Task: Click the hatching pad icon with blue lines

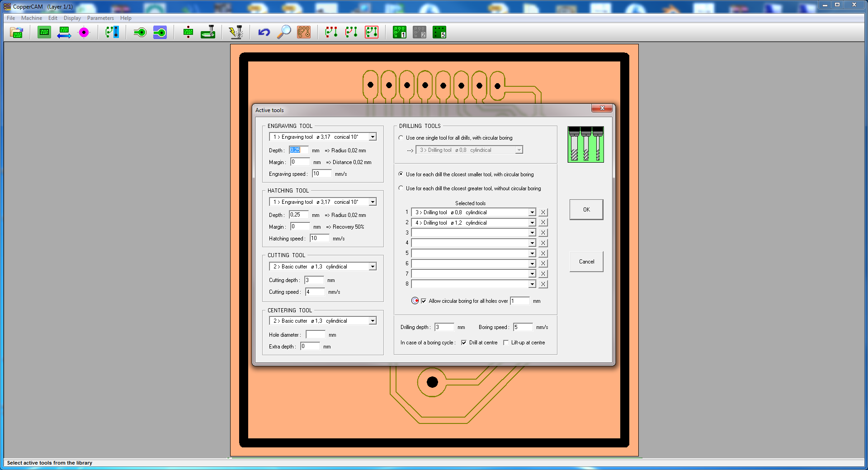Action: [x=160, y=33]
